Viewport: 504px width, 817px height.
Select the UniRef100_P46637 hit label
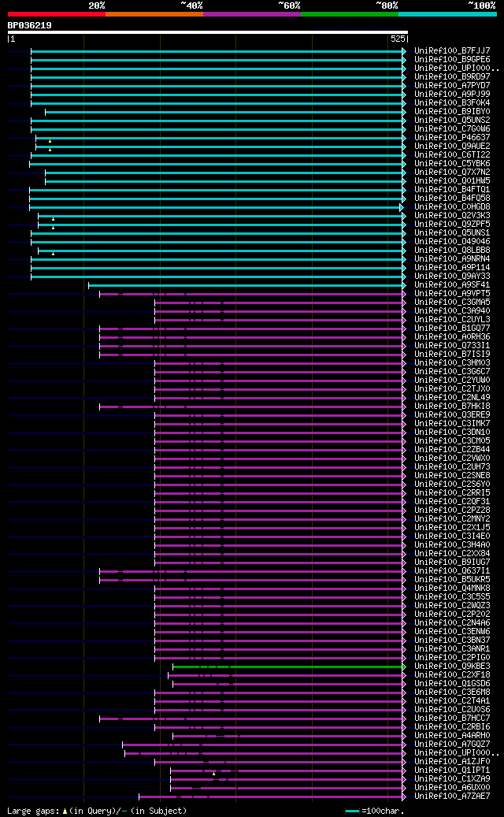[452, 138]
